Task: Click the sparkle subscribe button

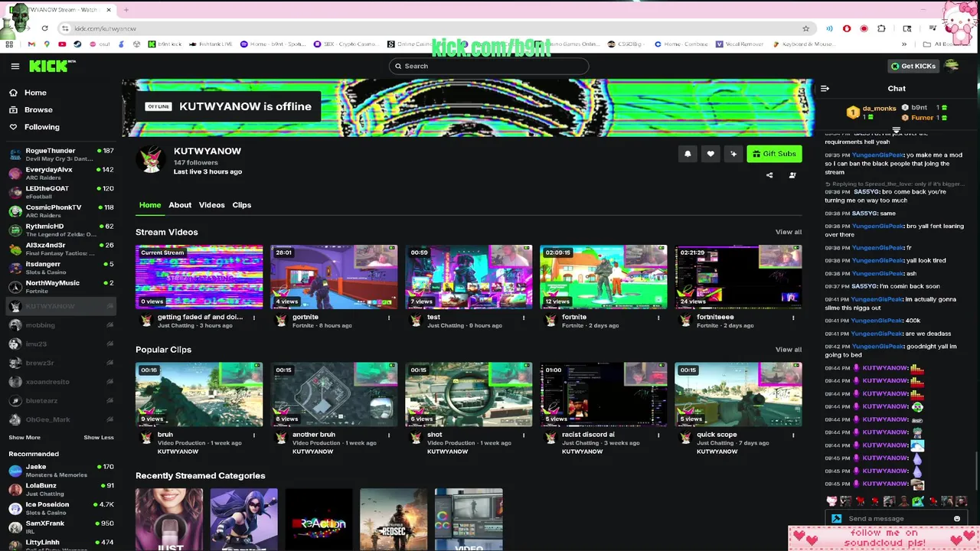Action: (x=733, y=154)
